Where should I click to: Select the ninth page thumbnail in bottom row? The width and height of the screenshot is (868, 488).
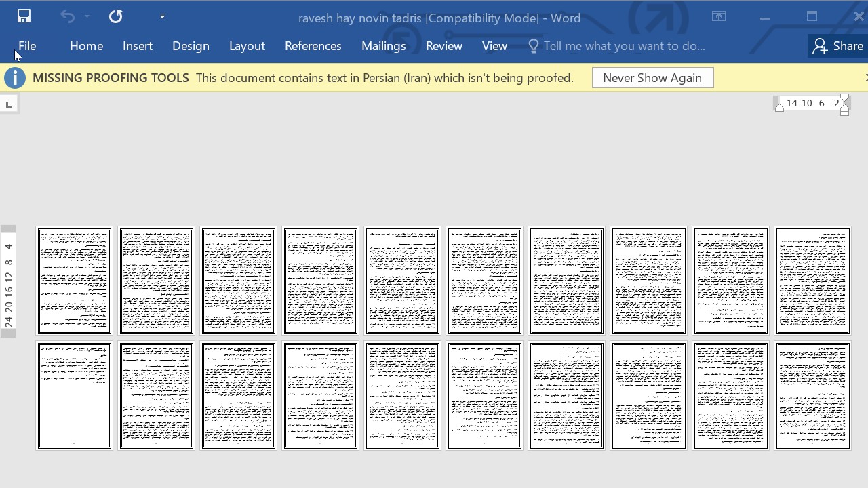click(730, 396)
